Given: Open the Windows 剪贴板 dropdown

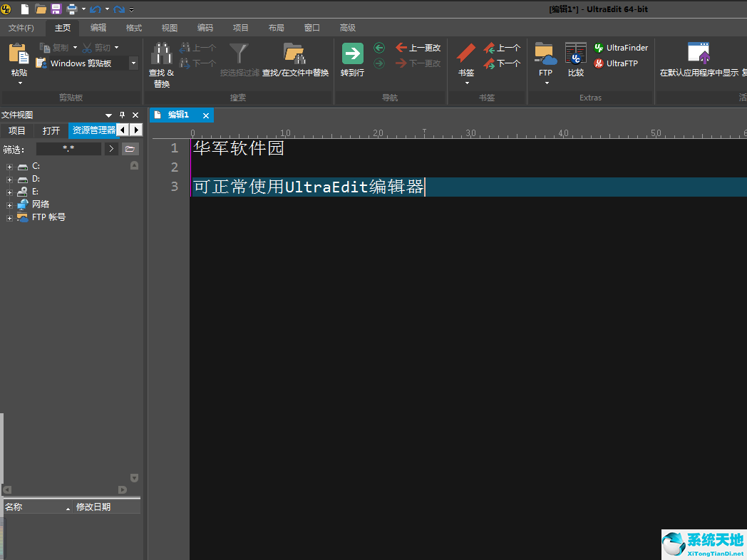Looking at the screenshot, I should point(133,63).
